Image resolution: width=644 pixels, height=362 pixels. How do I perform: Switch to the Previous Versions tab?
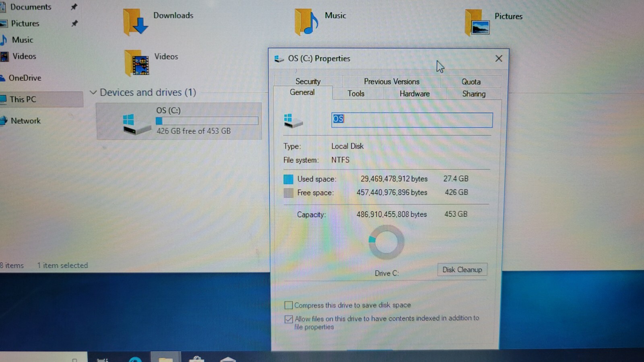tap(392, 81)
